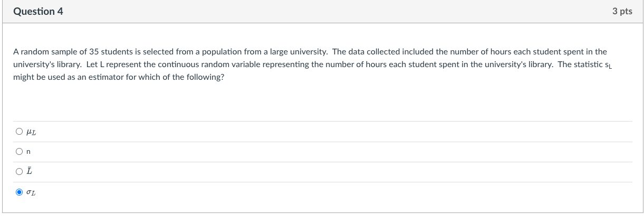Image resolution: width=644 pixels, height=222 pixels.
Task: Click the n answer label text
Action: click(x=28, y=152)
